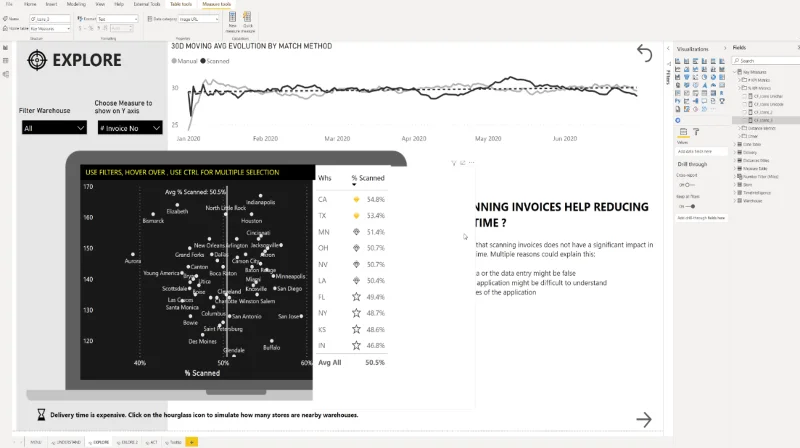Image resolution: width=800 pixels, height=448 pixels.
Task: Click the Indianapolis point label on scatter chart
Action: [260, 202]
